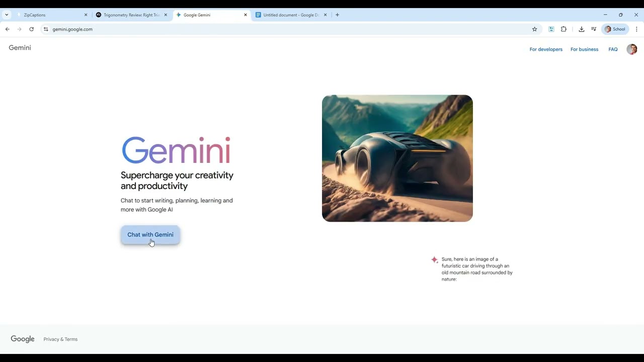Open Google account avatar on Gemini page
644x362 pixels.
pos(631,49)
